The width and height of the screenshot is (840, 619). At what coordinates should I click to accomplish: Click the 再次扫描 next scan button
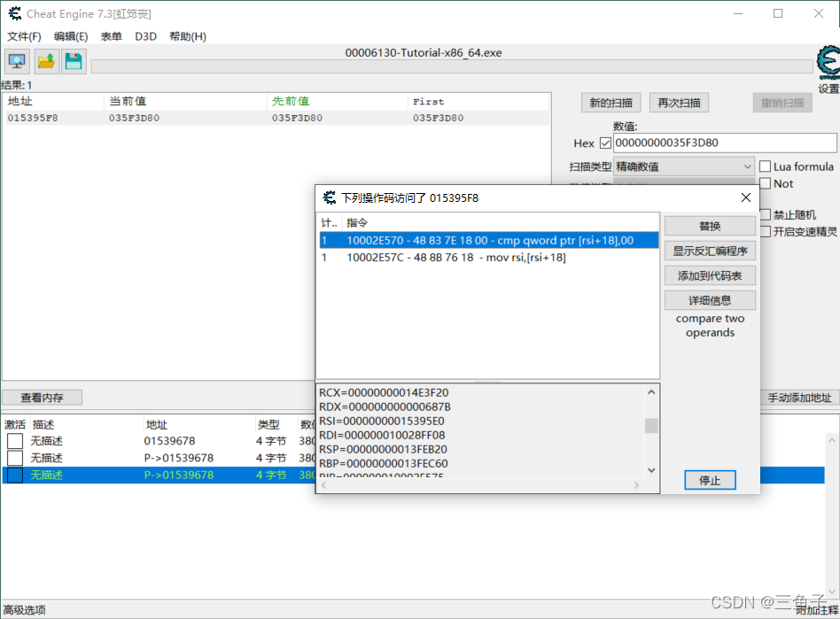679,103
